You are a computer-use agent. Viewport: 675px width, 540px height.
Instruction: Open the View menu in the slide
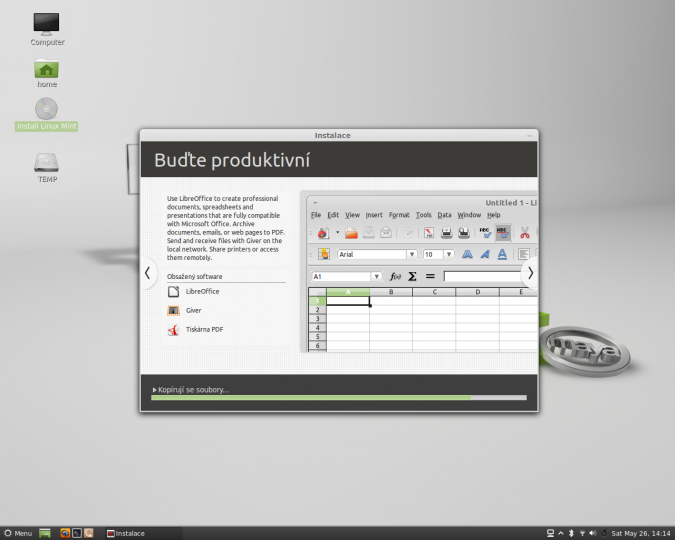pyautogui.click(x=352, y=215)
